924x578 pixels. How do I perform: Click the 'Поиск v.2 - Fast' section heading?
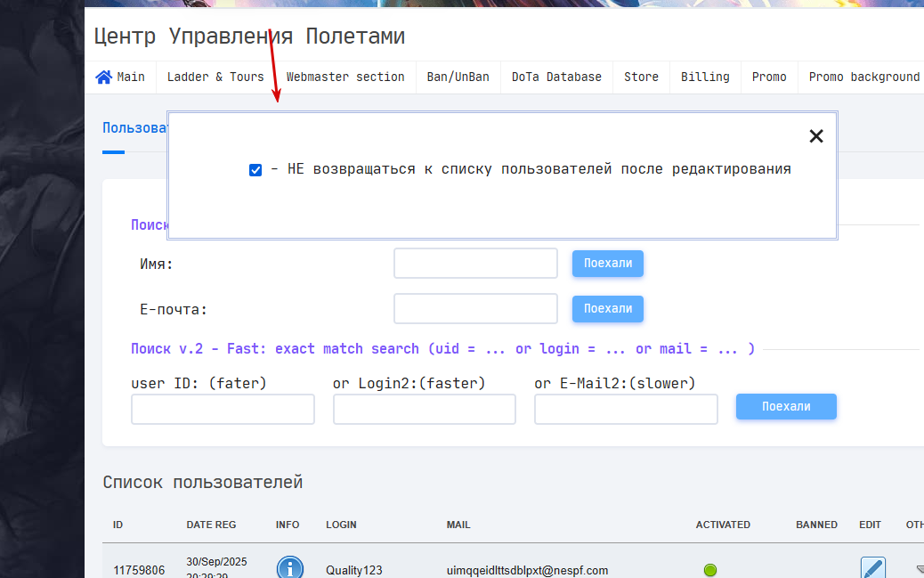pyautogui.click(x=442, y=348)
